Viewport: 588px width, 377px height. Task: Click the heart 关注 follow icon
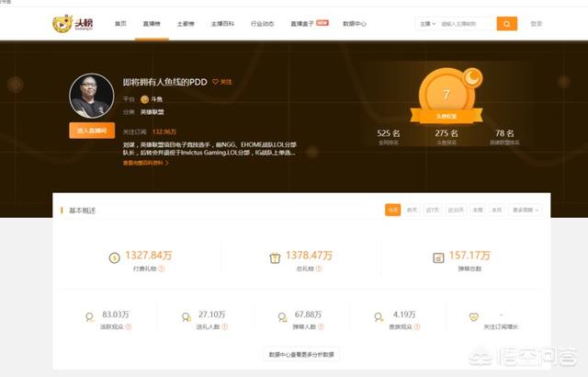[216, 82]
